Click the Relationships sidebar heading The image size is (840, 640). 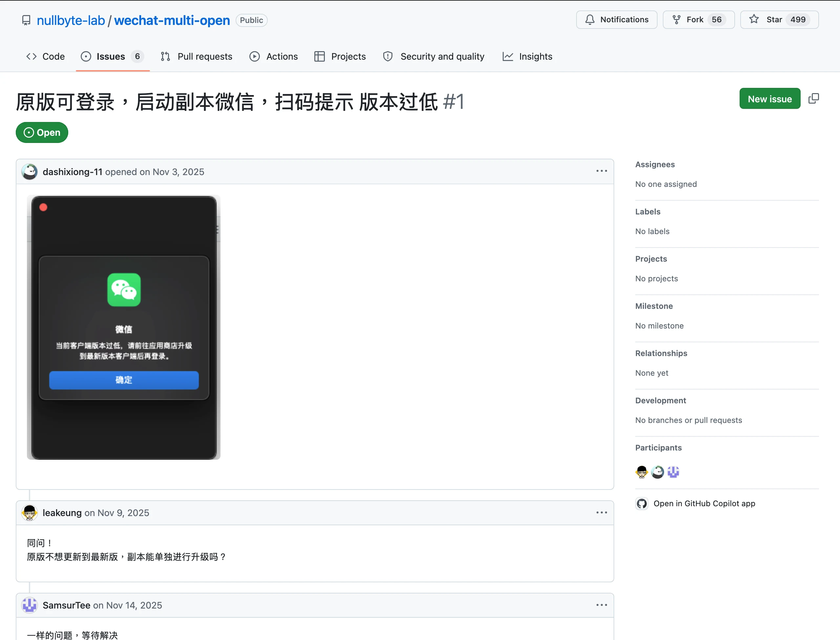661,353
